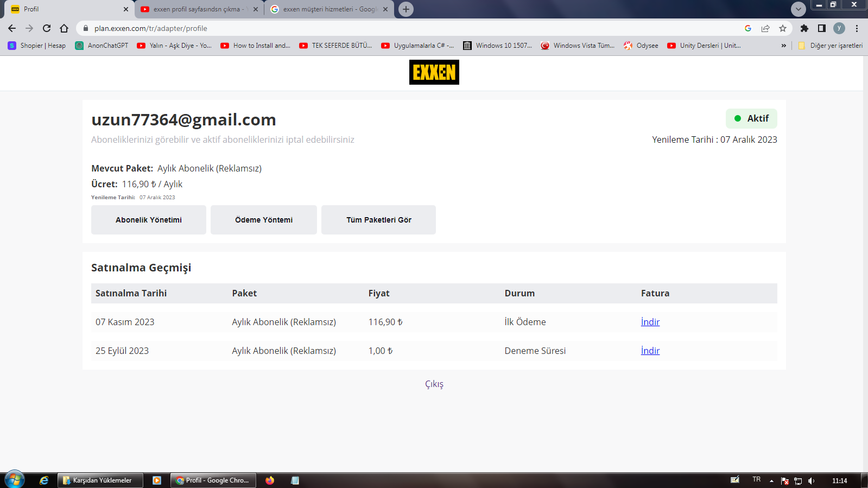Expand the Diğer yer işaretleri bookmarks folder

(831, 46)
